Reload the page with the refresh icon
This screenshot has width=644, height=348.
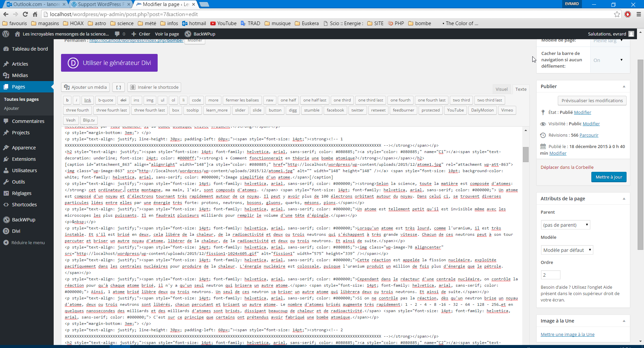[25, 14]
